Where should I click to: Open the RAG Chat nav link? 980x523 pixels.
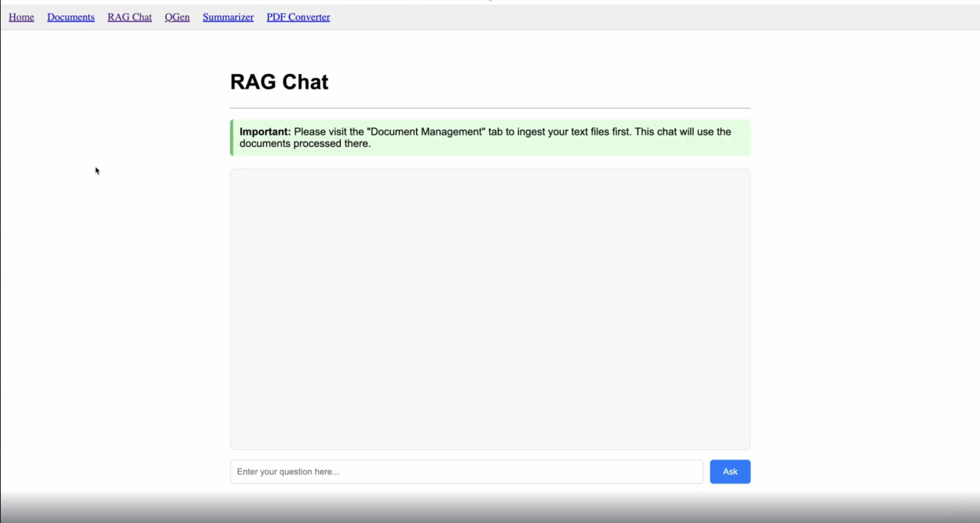[x=129, y=17]
